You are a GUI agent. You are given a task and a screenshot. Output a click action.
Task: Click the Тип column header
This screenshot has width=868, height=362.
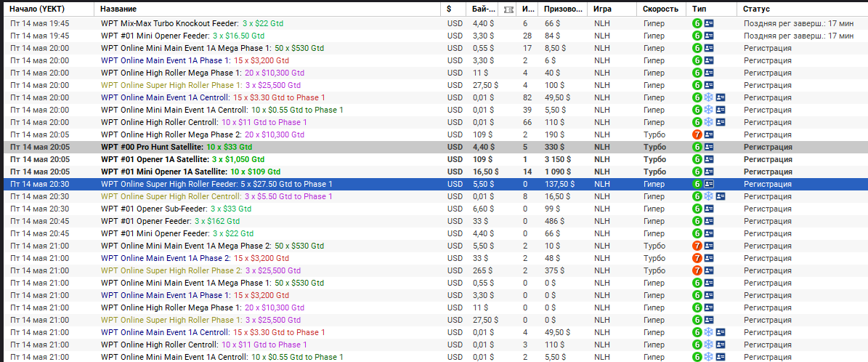699,9
